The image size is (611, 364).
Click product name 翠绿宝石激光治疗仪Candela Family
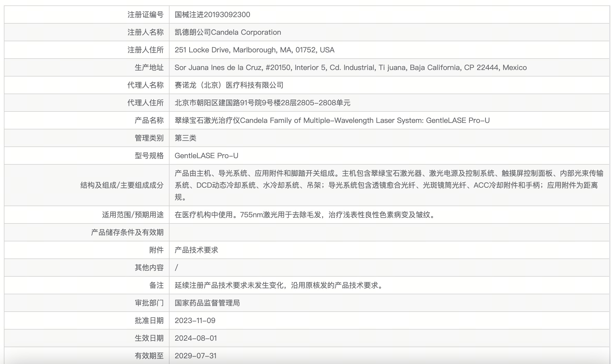332,120
